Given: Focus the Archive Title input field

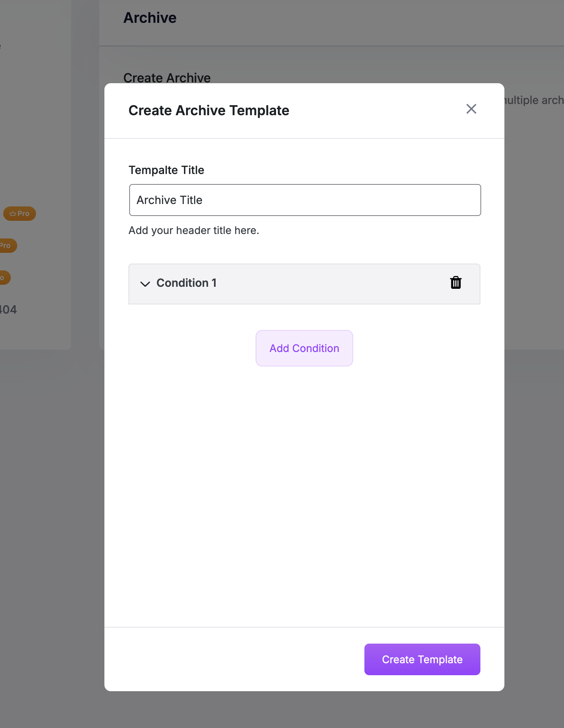Looking at the screenshot, I should pyautogui.click(x=305, y=200).
